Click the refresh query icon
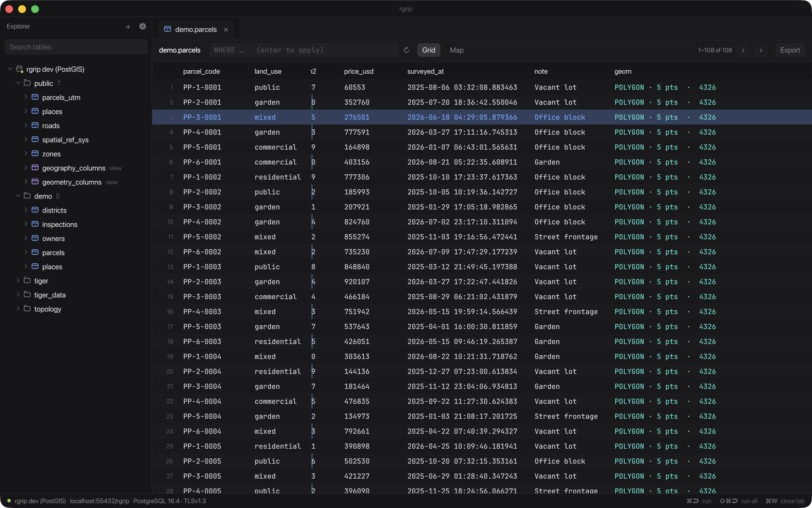812x508 pixels. 406,50
